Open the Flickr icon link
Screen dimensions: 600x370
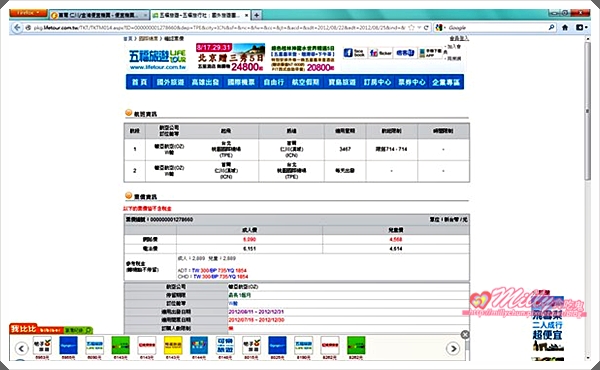pos(380,53)
